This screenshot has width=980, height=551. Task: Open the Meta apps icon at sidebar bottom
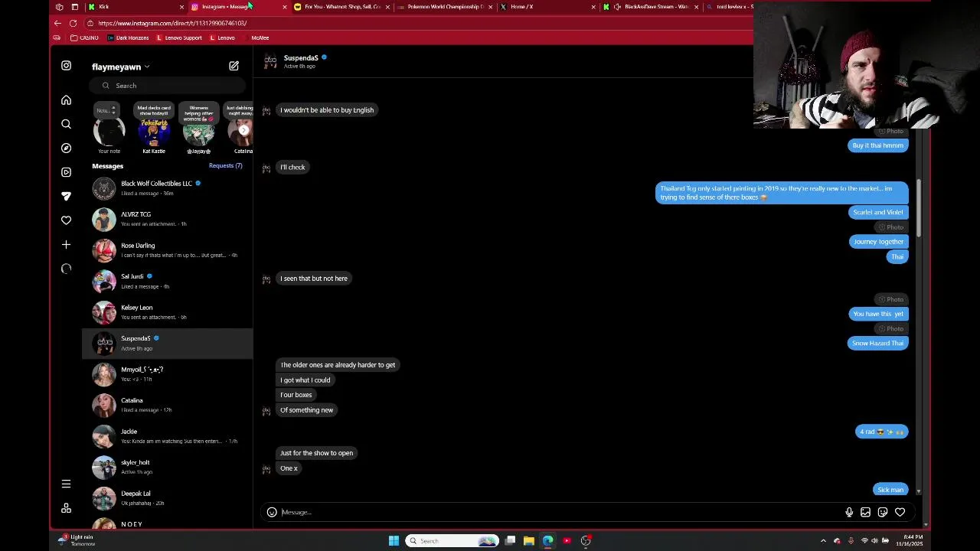(x=66, y=508)
